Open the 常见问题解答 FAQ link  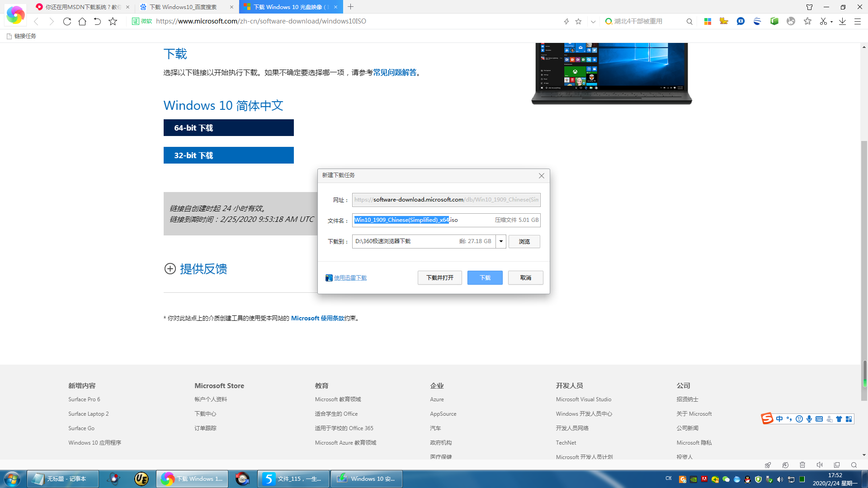tap(395, 72)
